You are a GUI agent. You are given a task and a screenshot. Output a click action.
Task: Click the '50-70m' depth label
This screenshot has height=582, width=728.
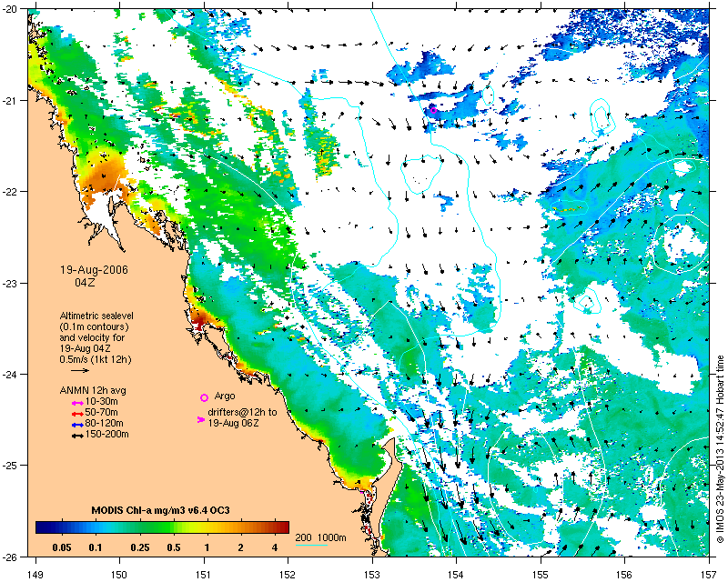[x=101, y=412]
